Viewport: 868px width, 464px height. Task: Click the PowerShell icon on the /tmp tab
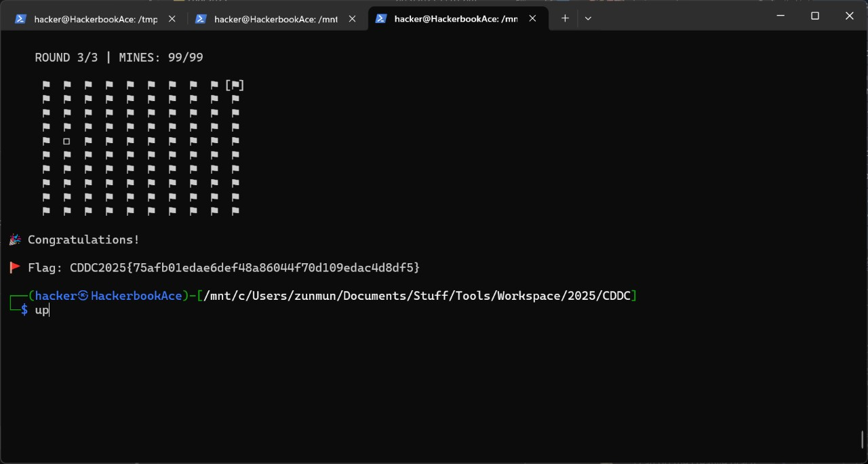tap(21, 19)
